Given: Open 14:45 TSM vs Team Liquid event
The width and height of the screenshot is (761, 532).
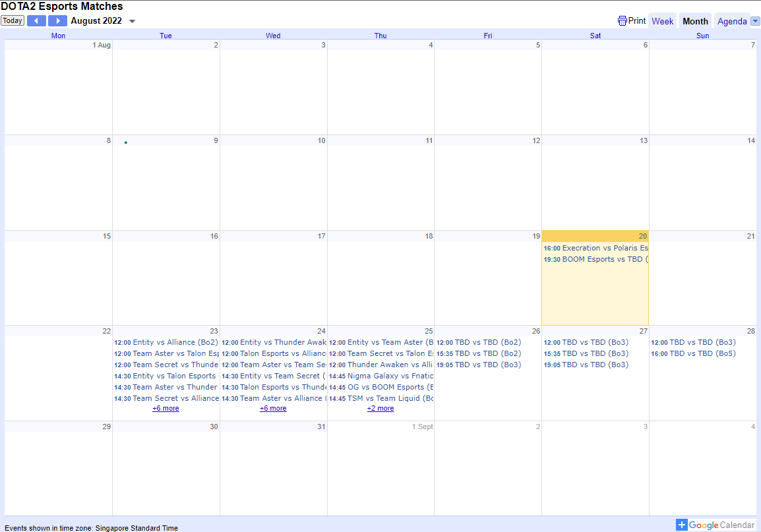Looking at the screenshot, I should pos(381,398).
